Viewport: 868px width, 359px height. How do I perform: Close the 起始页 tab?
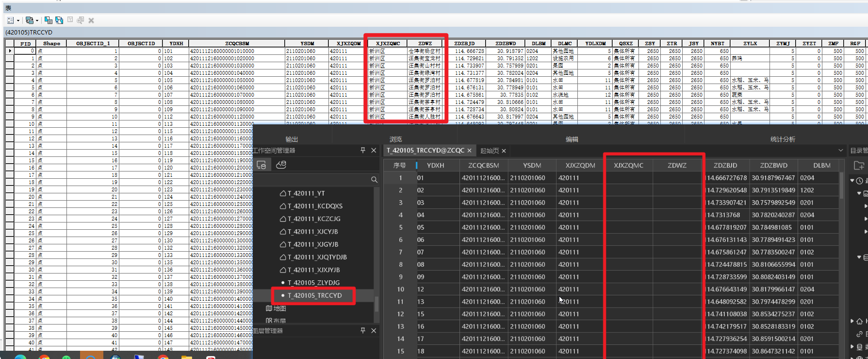[x=504, y=151]
